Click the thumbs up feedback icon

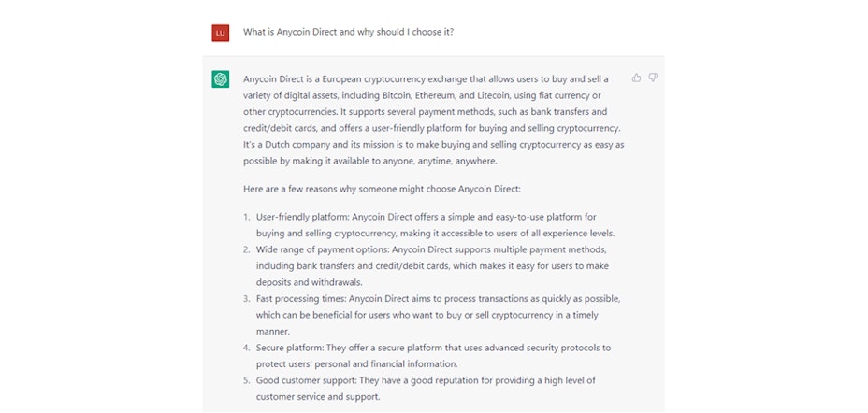(x=636, y=78)
